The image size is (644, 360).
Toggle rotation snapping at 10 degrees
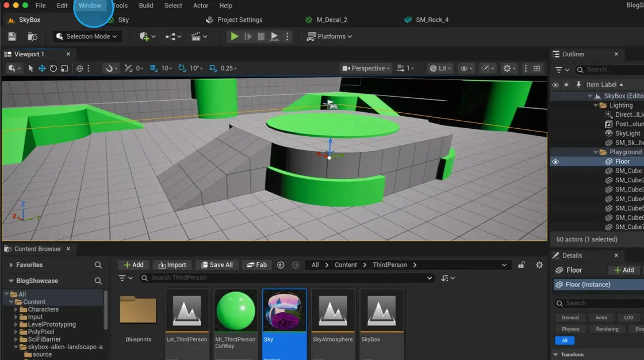(x=182, y=68)
